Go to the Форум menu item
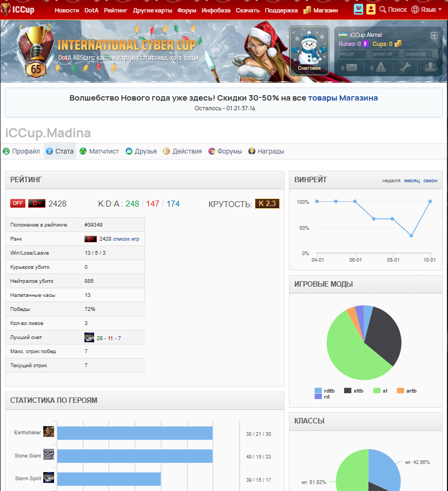This screenshot has width=448, height=491. coord(187,10)
